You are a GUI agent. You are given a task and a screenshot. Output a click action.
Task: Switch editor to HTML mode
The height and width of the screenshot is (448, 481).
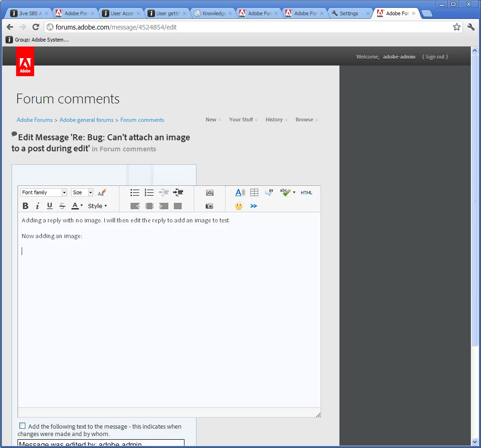307,193
